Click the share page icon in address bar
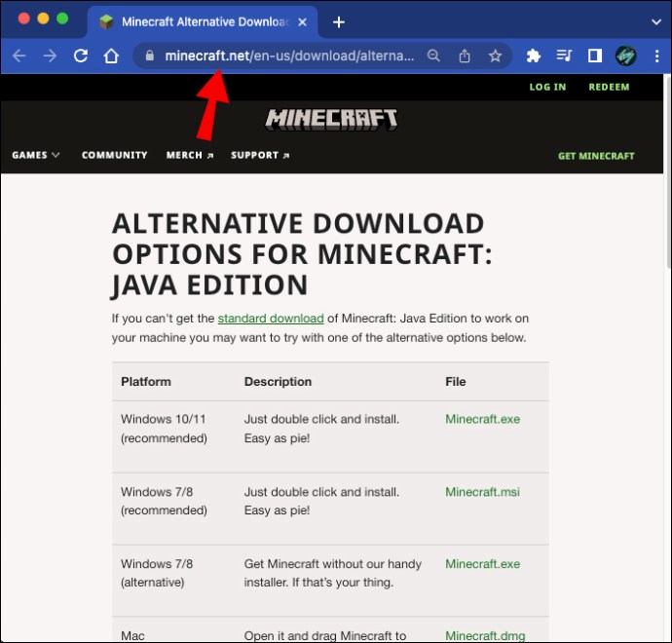 465,56
